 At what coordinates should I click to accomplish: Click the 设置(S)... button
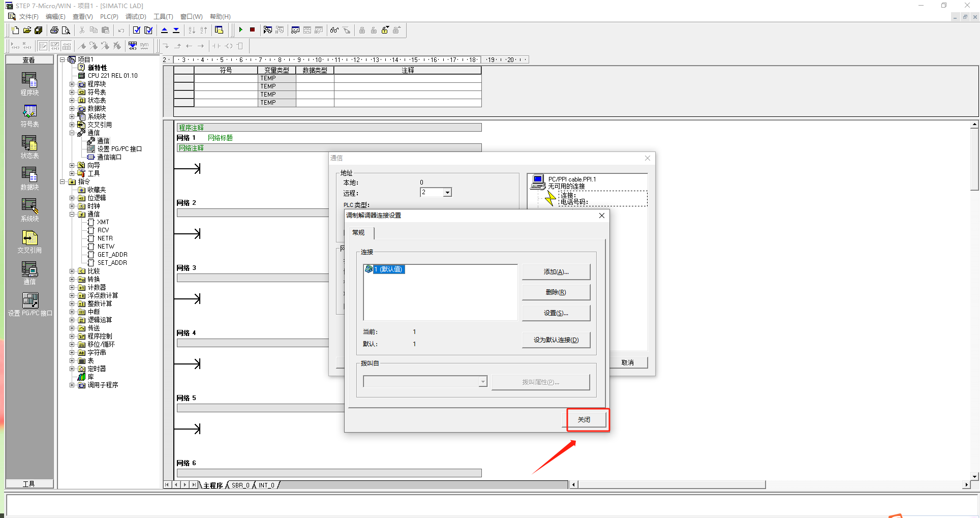[x=556, y=313]
